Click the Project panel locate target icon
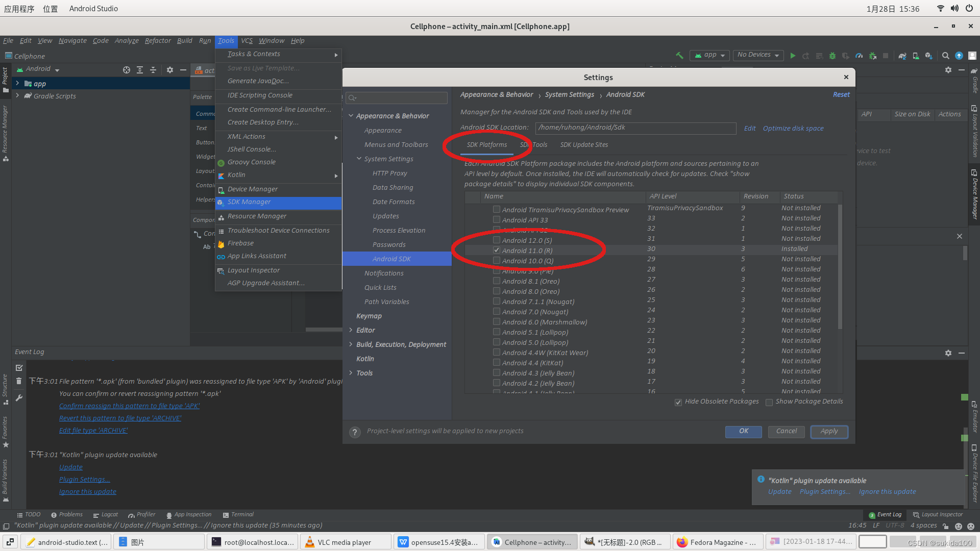The image size is (980, 551). (127, 70)
